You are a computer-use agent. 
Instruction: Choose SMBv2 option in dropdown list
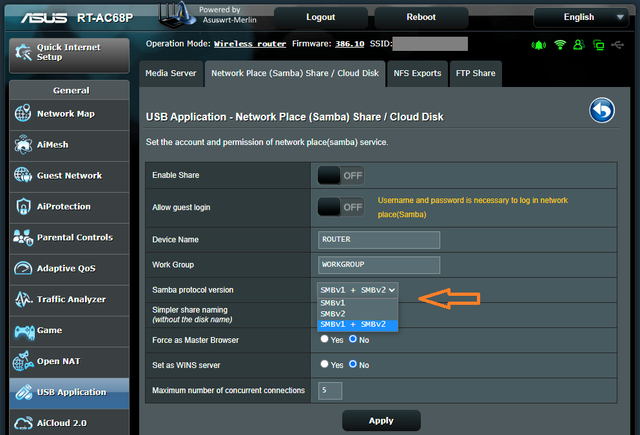(357, 314)
